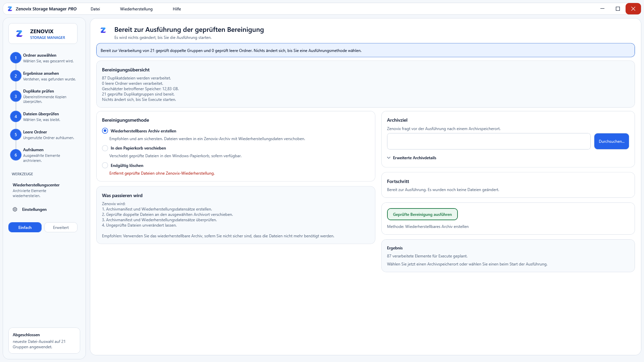
Task: Click the Archivziel path input field
Action: (489, 141)
